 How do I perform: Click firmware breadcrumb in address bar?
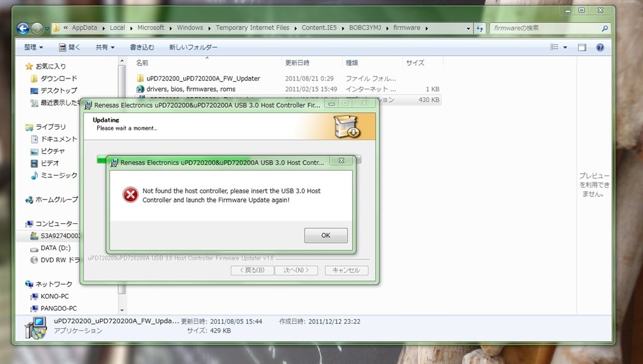tap(407, 28)
